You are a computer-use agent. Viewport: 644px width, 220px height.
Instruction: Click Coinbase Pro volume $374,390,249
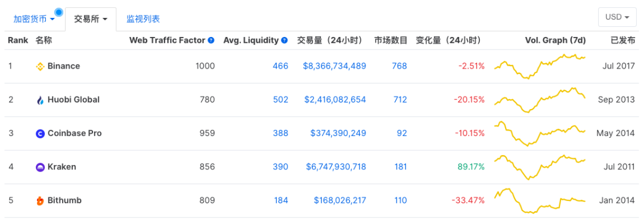point(339,134)
